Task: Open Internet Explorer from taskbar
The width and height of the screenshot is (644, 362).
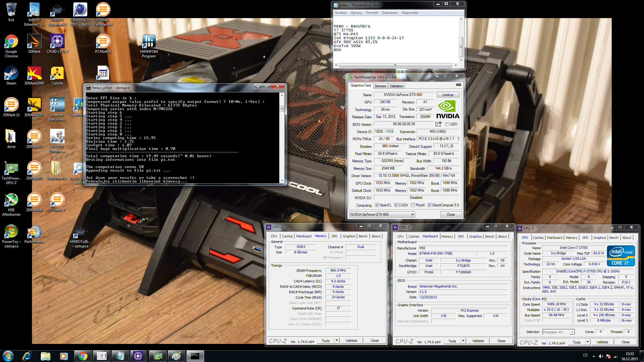Action: point(27,356)
